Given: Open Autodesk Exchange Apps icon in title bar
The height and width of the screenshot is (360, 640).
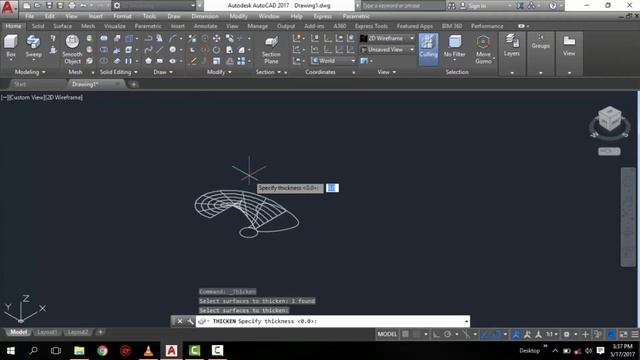Looking at the screenshot, I should coord(520,6).
